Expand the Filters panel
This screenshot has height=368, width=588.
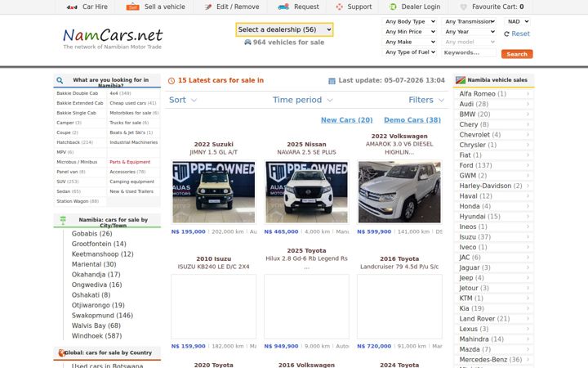click(426, 100)
